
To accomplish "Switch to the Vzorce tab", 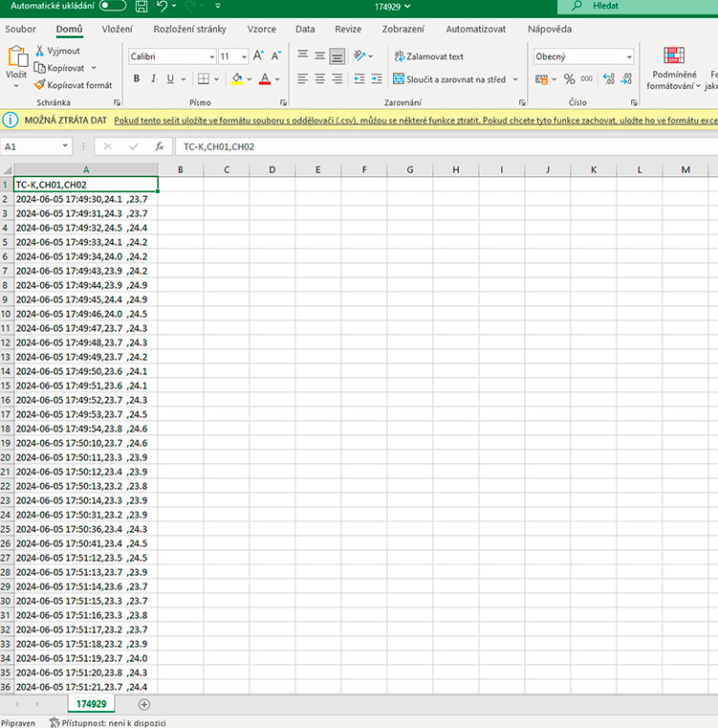I will 261,29.
